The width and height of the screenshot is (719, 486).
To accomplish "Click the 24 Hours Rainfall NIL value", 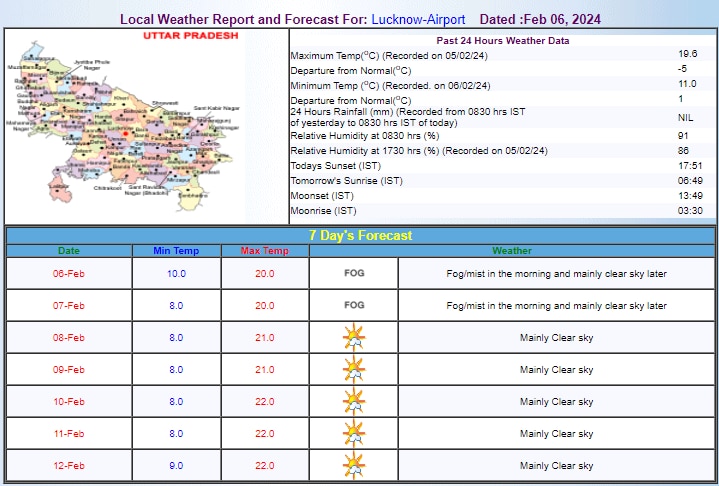I will tap(686, 118).
